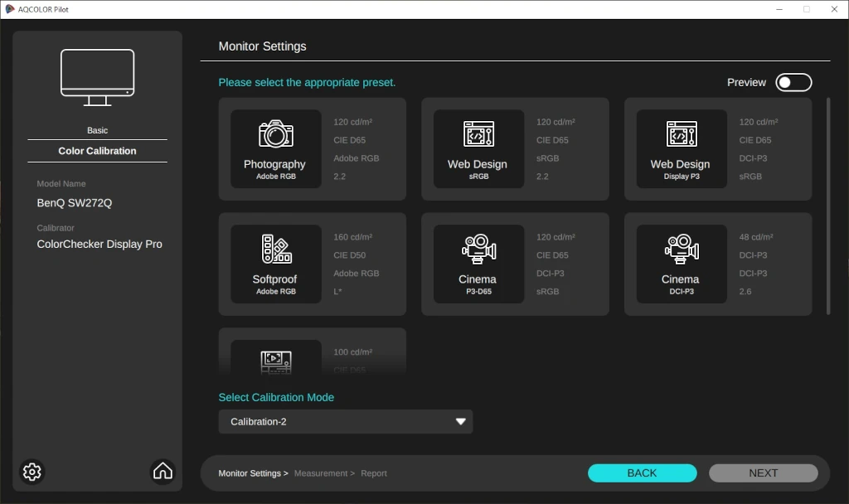Switch to the Basic tab
This screenshot has width=849, height=504.
(x=98, y=130)
